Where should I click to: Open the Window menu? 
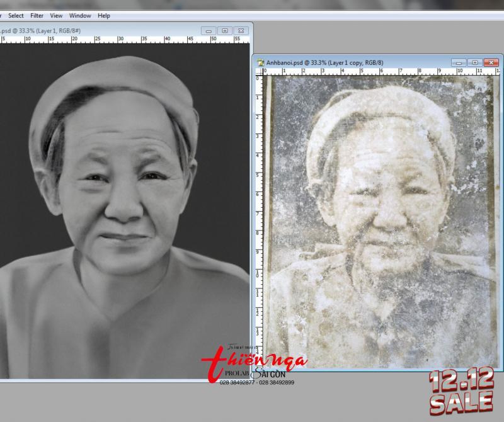point(80,15)
